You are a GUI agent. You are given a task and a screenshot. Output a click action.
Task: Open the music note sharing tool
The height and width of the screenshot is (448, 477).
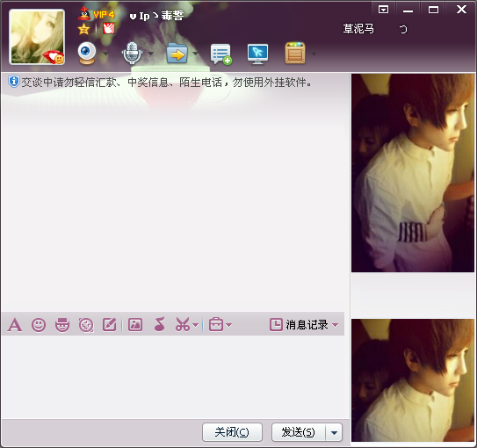[159, 324]
